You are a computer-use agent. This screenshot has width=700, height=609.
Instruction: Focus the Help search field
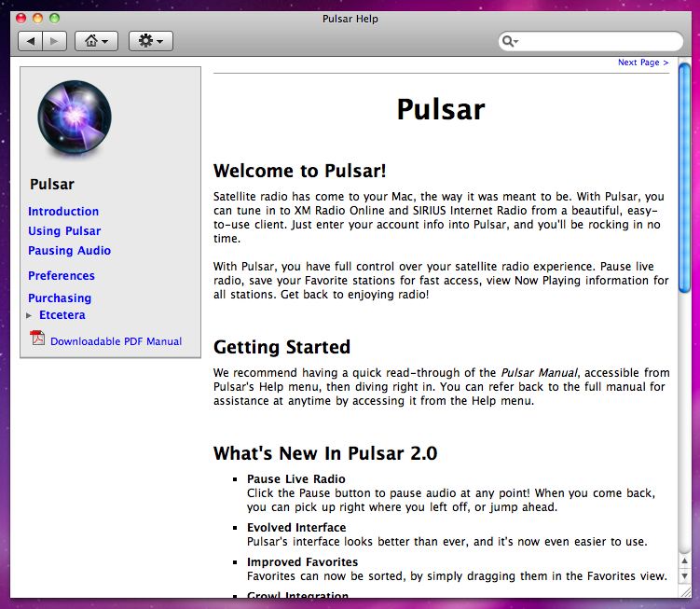(591, 41)
